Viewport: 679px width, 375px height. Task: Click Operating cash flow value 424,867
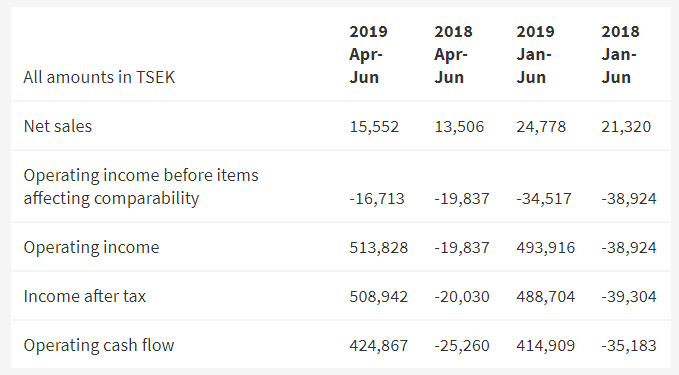click(x=378, y=346)
